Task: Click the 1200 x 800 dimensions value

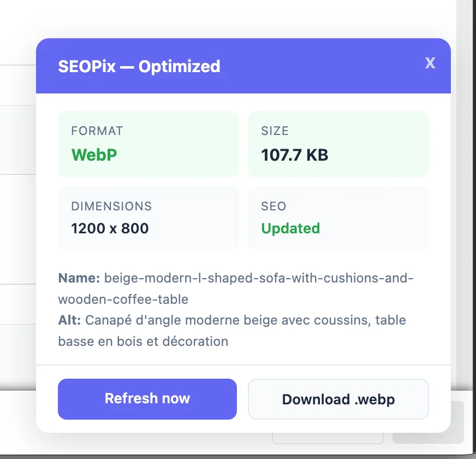Action: pyautogui.click(x=109, y=228)
